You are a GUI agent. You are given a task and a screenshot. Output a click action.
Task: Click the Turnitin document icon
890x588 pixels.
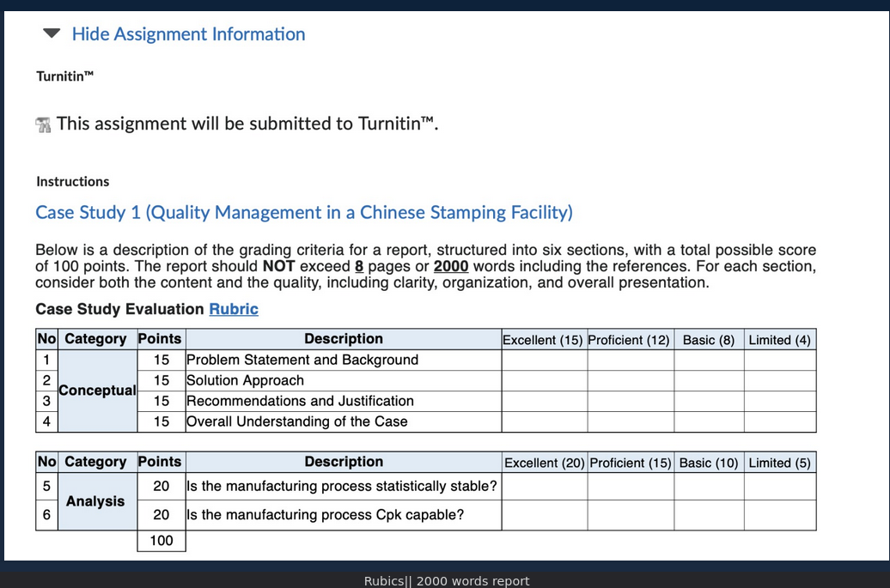click(x=43, y=124)
